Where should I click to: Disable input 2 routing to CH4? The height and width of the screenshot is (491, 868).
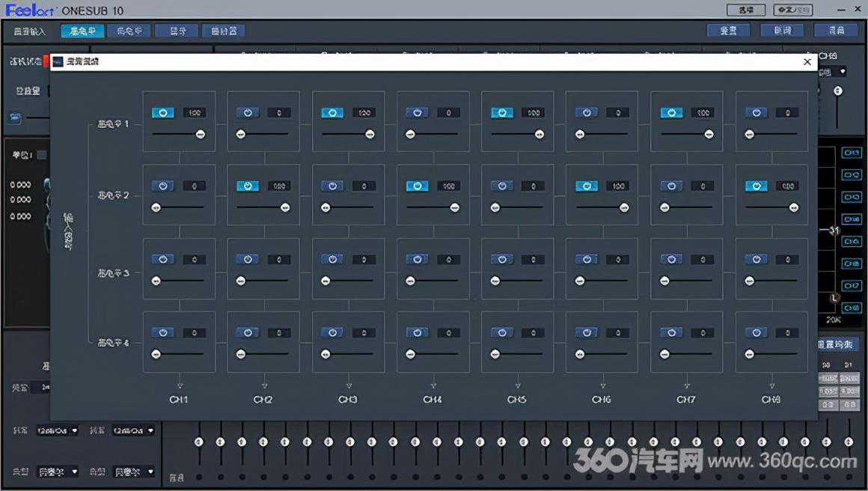417,186
